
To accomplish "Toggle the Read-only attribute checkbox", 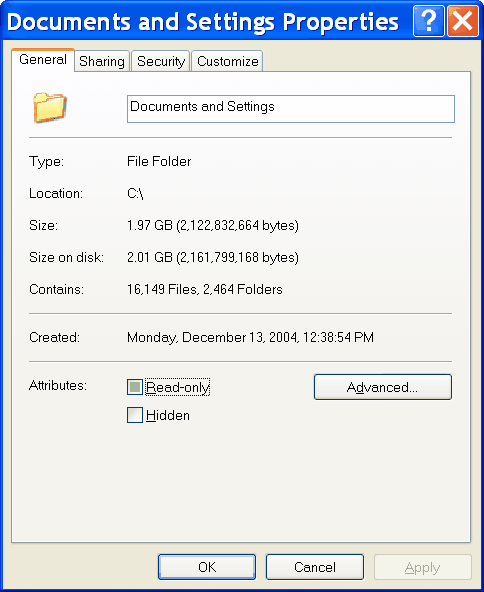I will click(x=135, y=387).
